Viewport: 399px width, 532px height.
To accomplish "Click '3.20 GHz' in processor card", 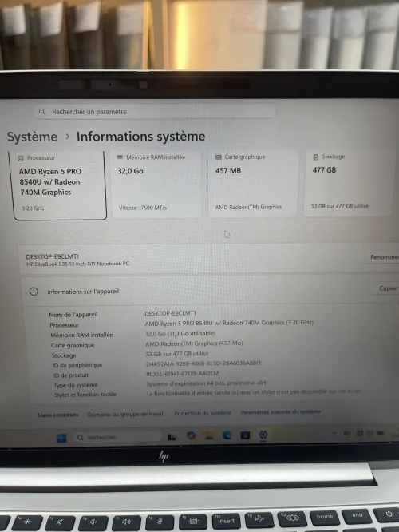I will click(33, 208).
